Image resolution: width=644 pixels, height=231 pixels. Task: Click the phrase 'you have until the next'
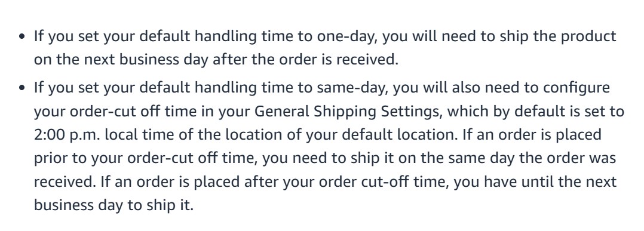click(535, 182)
